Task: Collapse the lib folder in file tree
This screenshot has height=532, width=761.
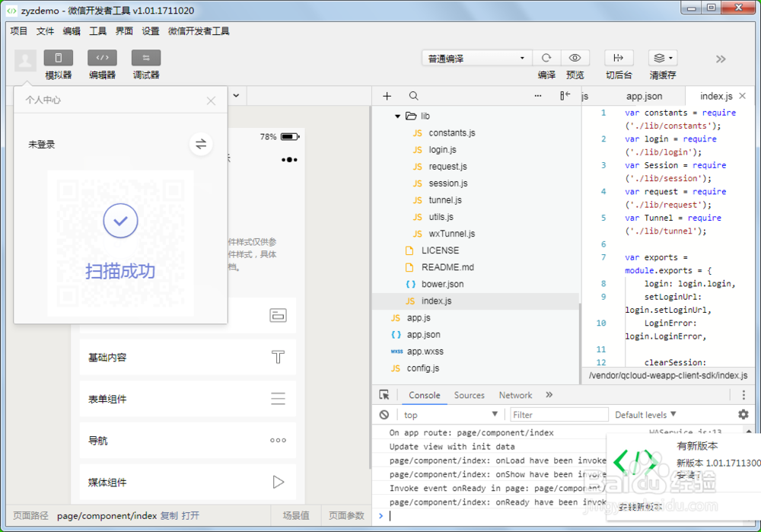Action: coord(397,116)
